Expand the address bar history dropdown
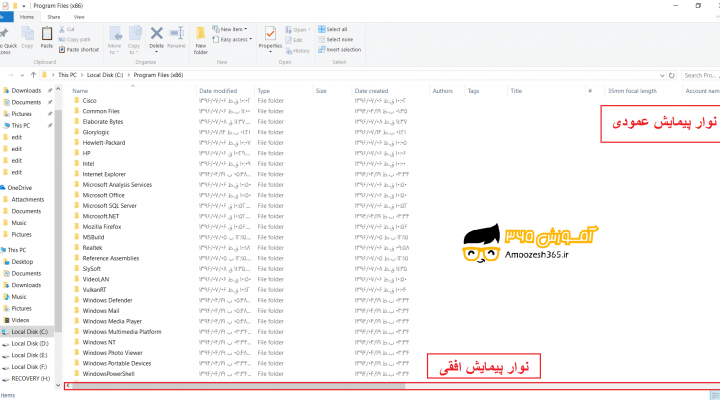 tap(662, 75)
